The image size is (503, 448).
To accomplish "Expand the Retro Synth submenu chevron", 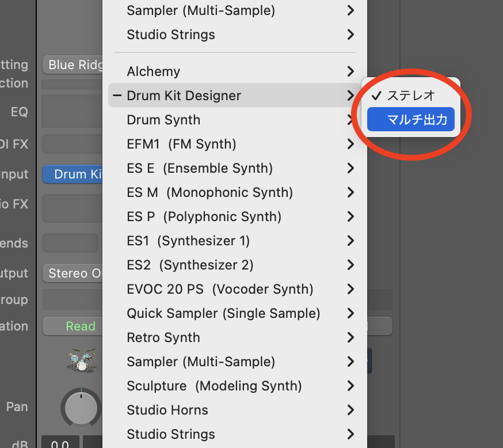I will click(x=350, y=337).
